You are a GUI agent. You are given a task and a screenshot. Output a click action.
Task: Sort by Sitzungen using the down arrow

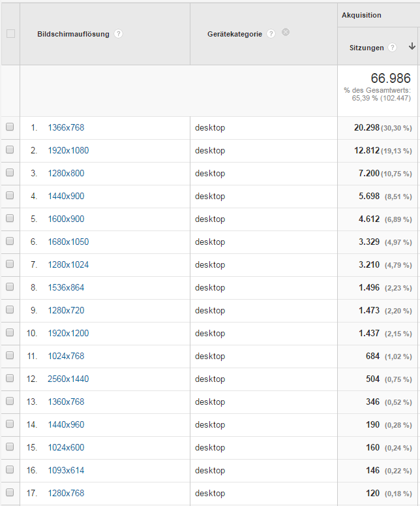412,46
